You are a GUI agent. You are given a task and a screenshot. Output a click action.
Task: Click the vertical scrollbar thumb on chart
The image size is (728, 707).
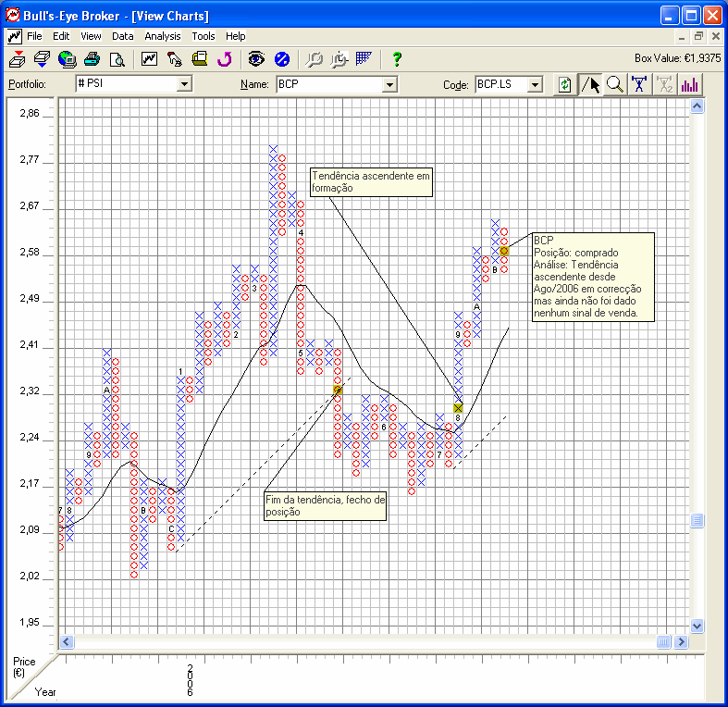[697, 522]
